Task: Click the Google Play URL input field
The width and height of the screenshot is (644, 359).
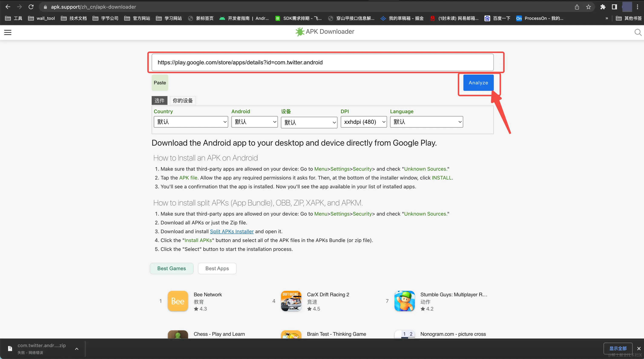Action: 322,62
